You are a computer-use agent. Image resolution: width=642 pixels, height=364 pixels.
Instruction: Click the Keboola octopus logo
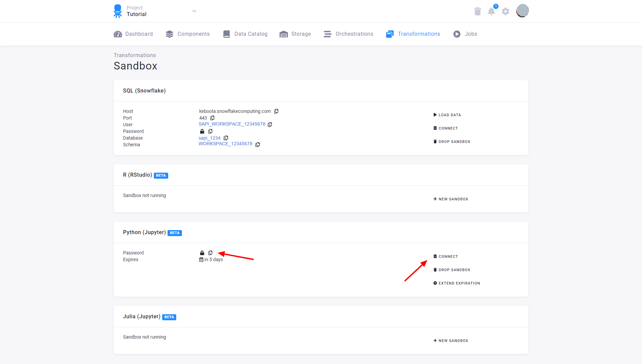(117, 11)
